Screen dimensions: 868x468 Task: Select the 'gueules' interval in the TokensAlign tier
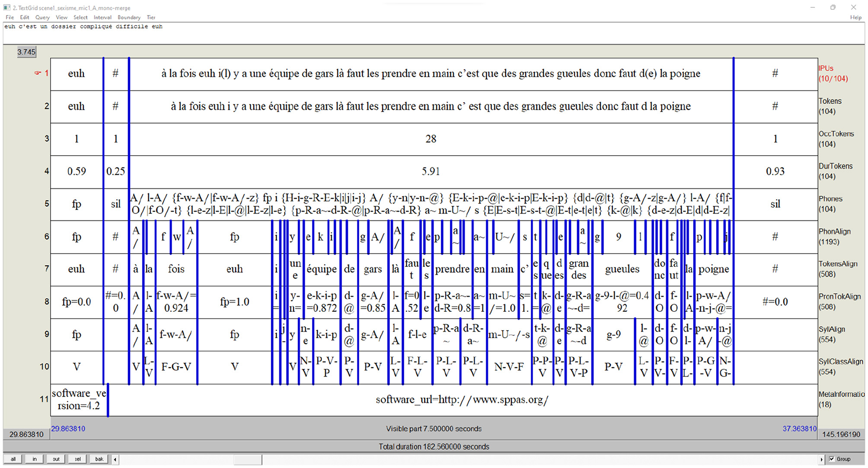click(621, 269)
